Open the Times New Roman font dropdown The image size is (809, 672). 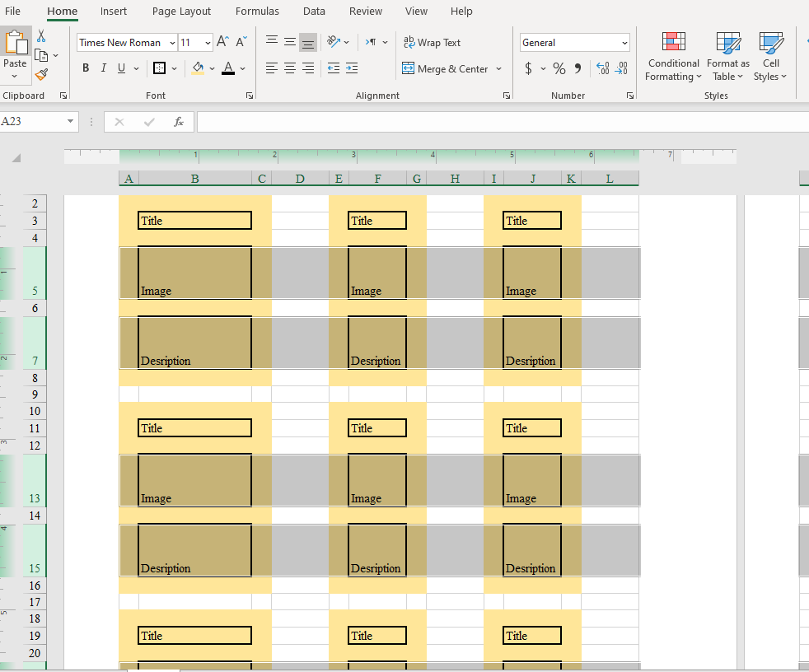point(172,43)
